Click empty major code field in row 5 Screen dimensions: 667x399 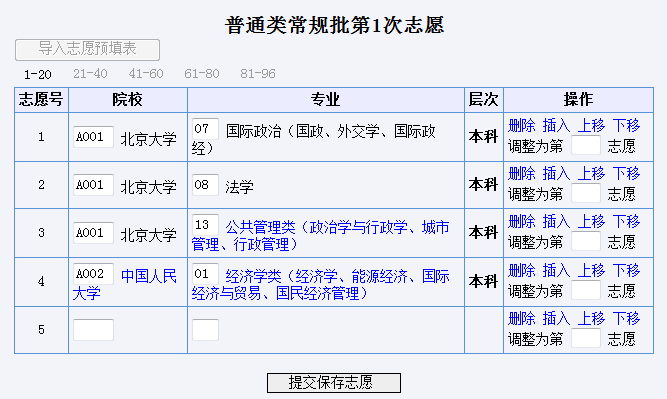tap(205, 330)
